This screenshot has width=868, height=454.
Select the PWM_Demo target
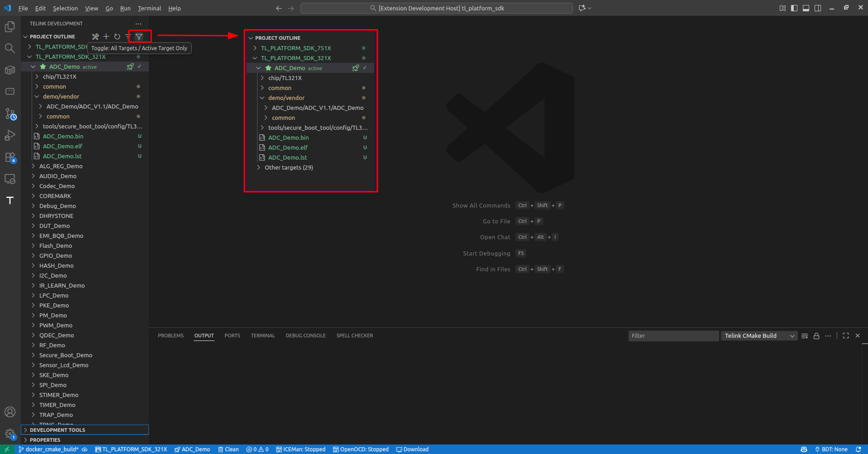(85, 325)
